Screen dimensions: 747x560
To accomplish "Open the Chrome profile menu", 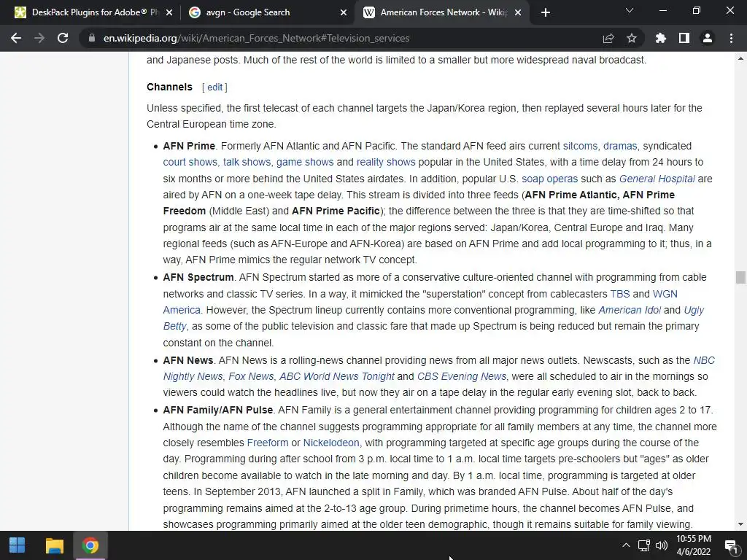I will pyautogui.click(x=708, y=38).
